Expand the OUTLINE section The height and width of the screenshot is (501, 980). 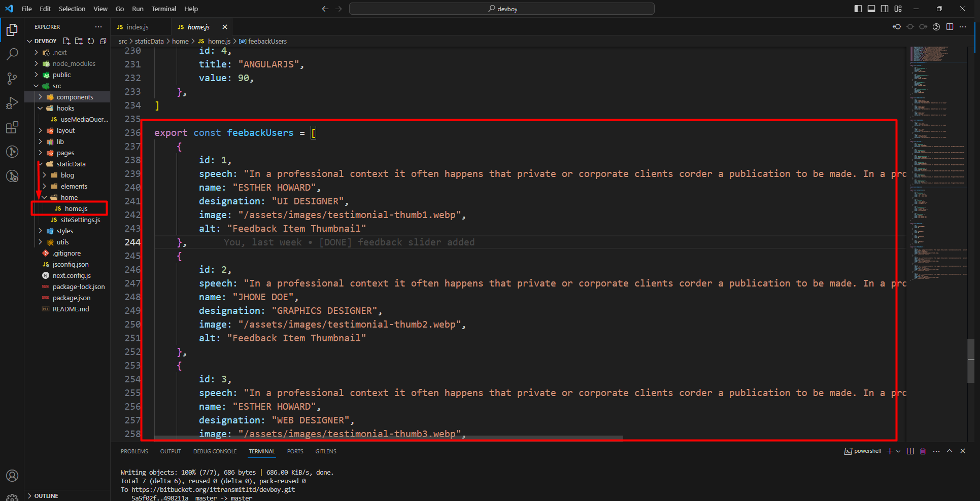(46, 496)
